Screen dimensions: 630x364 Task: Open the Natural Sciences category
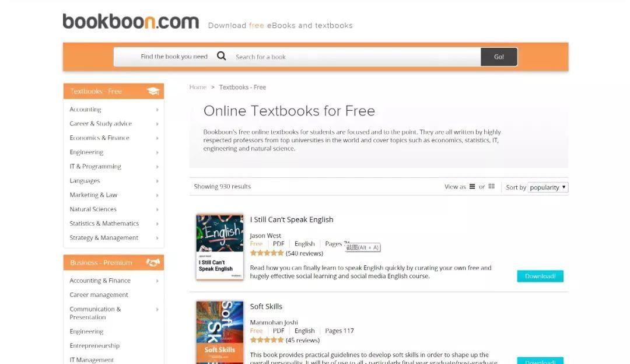tap(93, 209)
